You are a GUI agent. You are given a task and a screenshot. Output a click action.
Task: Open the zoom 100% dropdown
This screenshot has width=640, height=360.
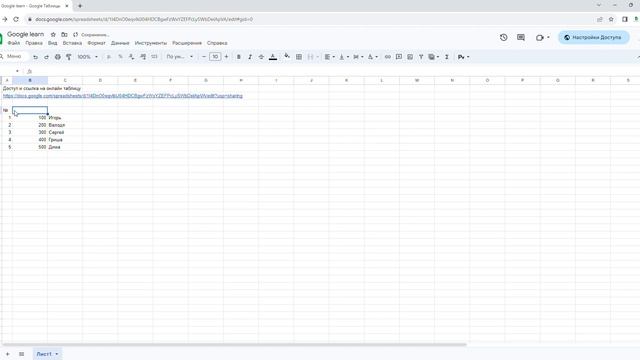click(87, 57)
